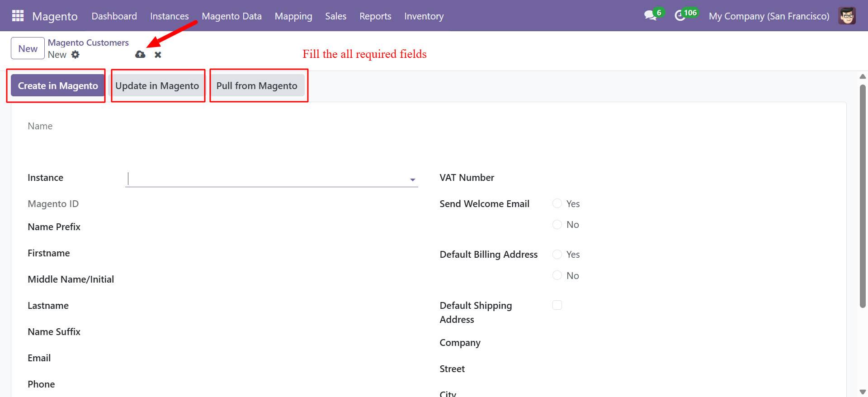Screen dimensions: 868x397
Task: Click the Pull from Magento button
Action: point(257,85)
